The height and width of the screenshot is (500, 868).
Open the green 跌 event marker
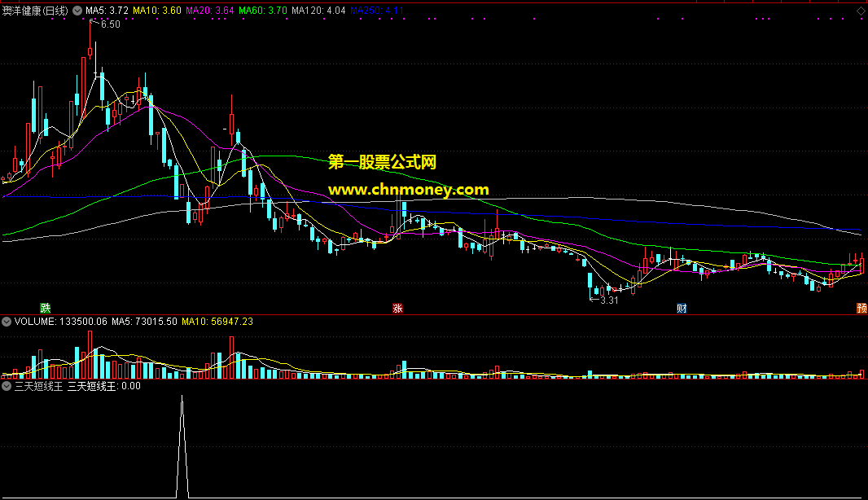pyautogui.click(x=46, y=309)
